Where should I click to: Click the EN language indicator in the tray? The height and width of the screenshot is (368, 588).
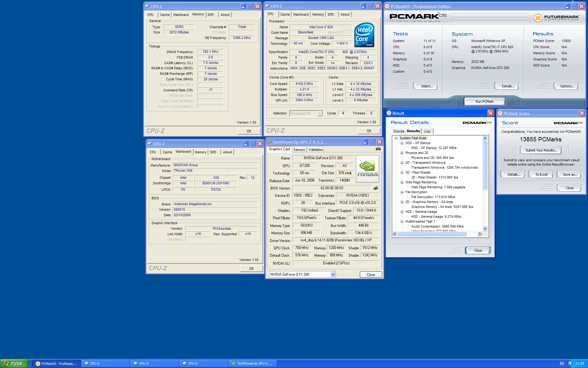562,363
